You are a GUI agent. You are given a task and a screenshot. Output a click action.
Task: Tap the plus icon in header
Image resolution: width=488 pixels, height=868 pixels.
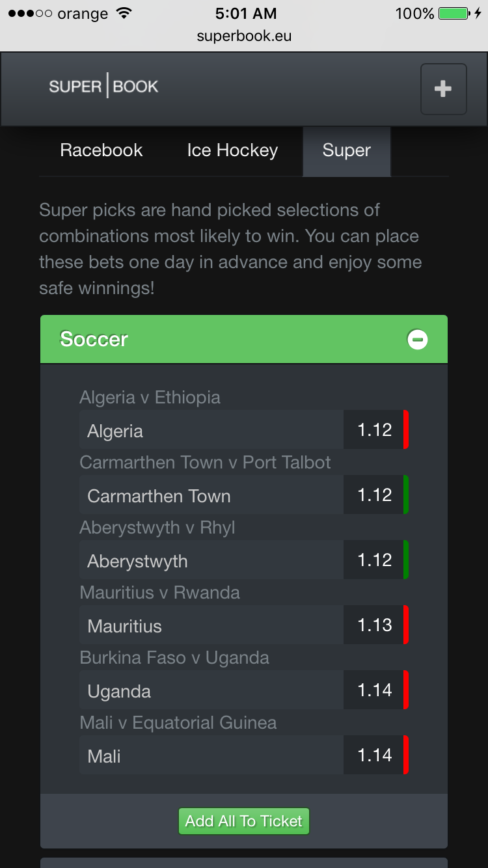(443, 89)
